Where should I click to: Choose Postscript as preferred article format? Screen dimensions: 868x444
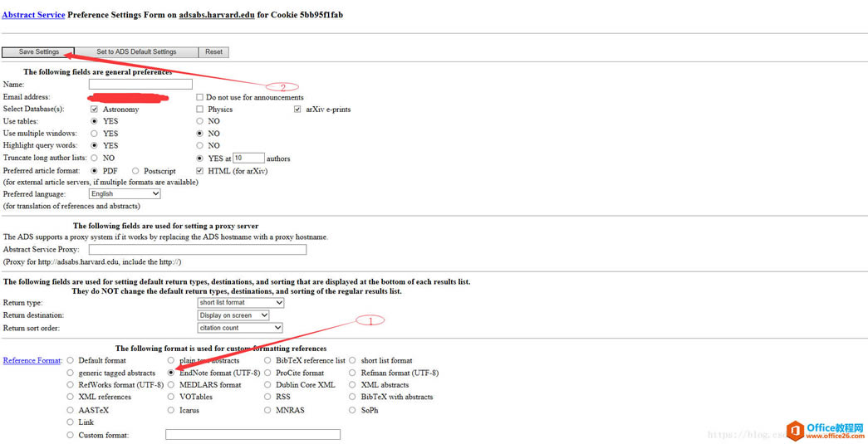click(x=135, y=171)
